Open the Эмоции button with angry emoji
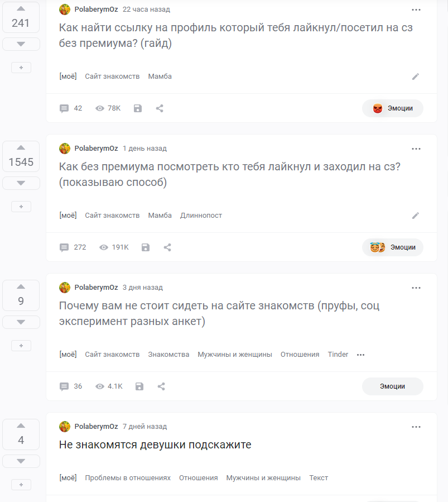Screen dimensions: 448x502 (x=393, y=108)
